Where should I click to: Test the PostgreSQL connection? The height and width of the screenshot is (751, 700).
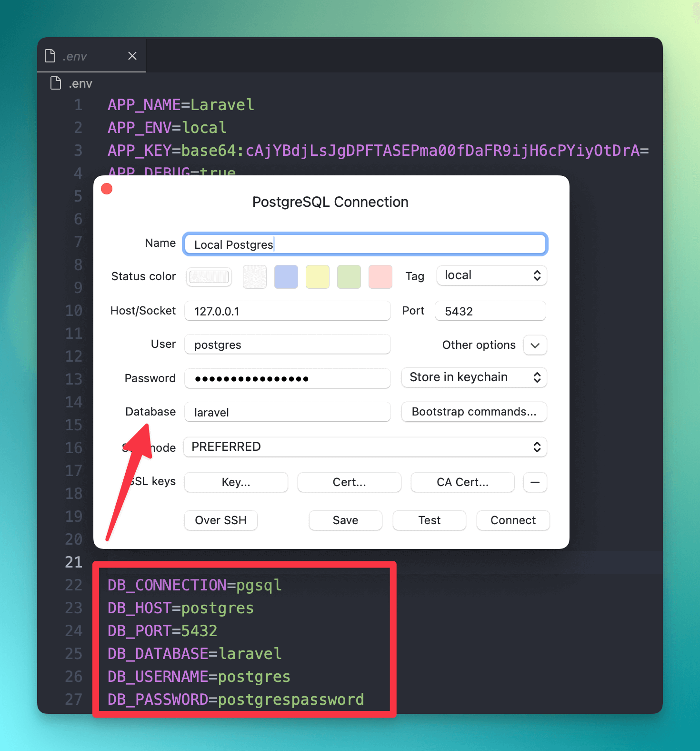[x=430, y=520]
